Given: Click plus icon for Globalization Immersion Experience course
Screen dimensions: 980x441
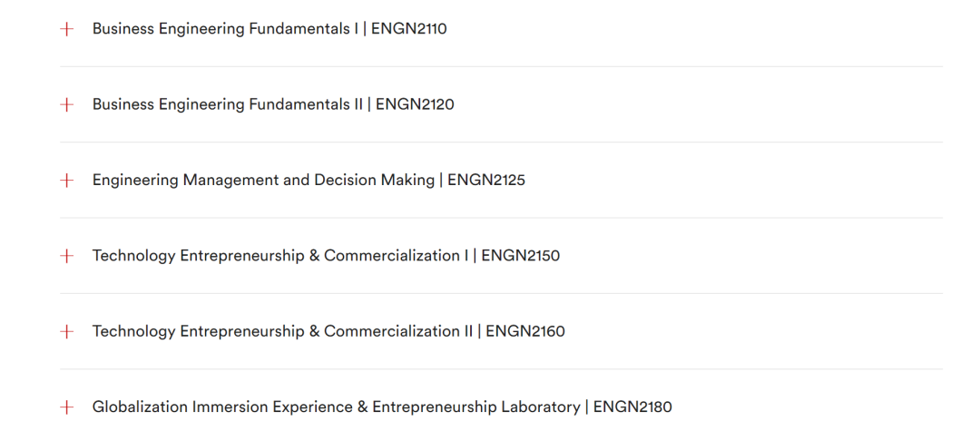Looking at the screenshot, I should (x=66, y=407).
